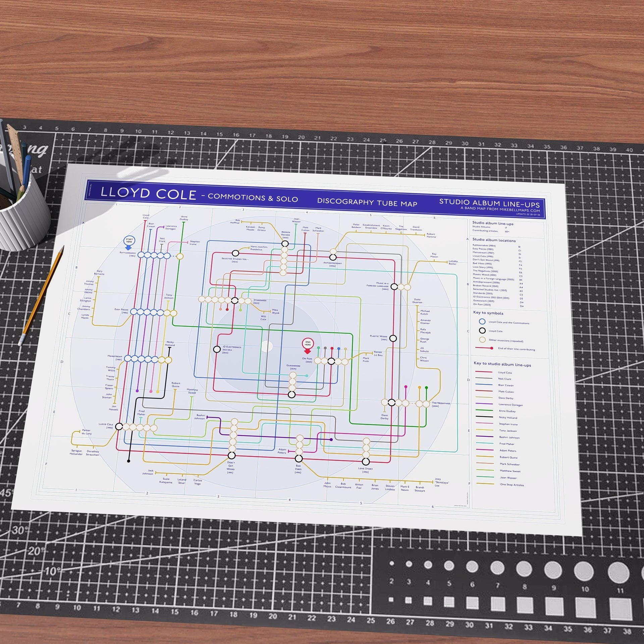
Task: Click the "Rattlesnakes (1984)" map station label
Action: (x=128, y=254)
